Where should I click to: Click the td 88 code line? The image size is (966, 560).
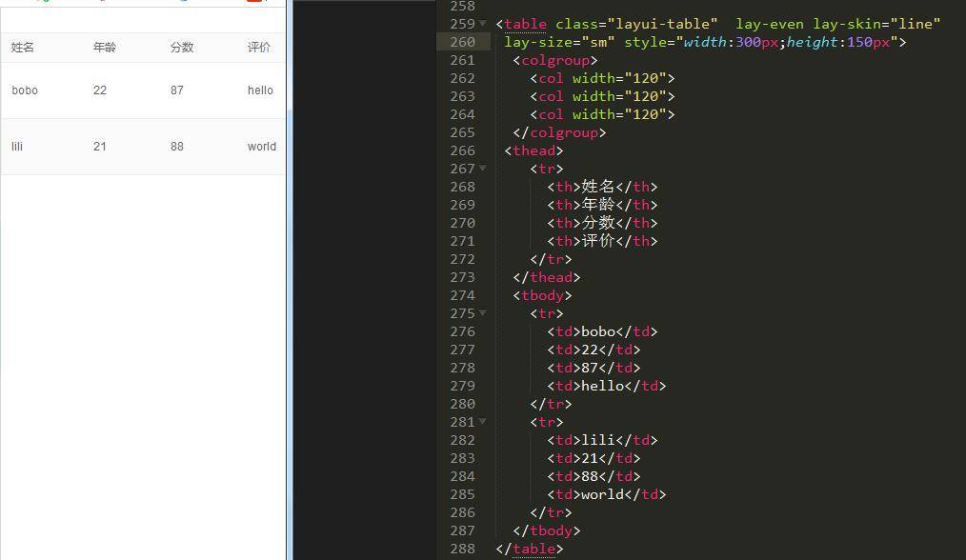(x=594, y=476)
